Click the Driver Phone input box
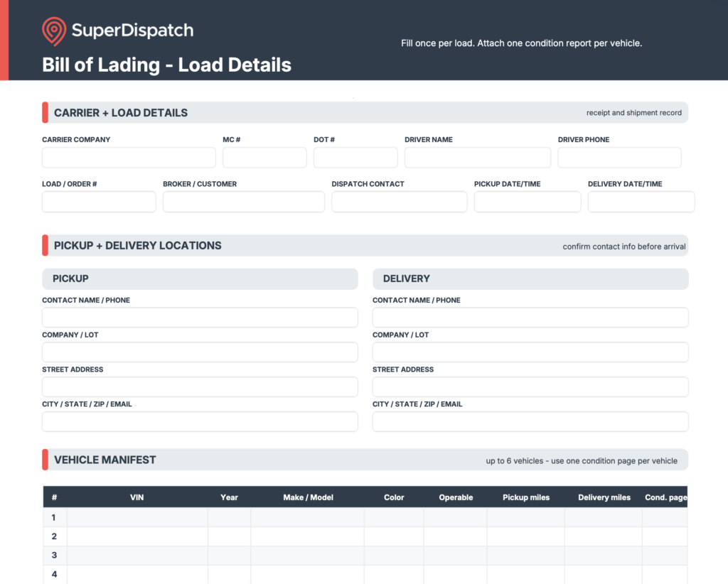This screenshot has width=728, height=584. 620,158
